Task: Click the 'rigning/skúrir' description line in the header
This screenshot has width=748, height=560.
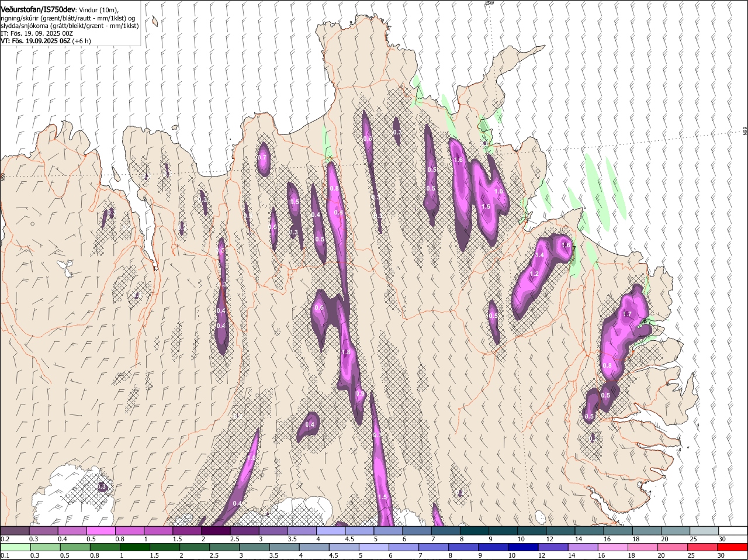Action: coord(68,18)
